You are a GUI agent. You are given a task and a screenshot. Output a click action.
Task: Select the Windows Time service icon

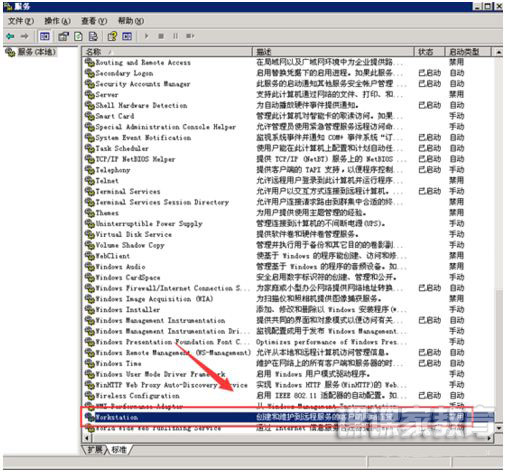click(89, 363)
